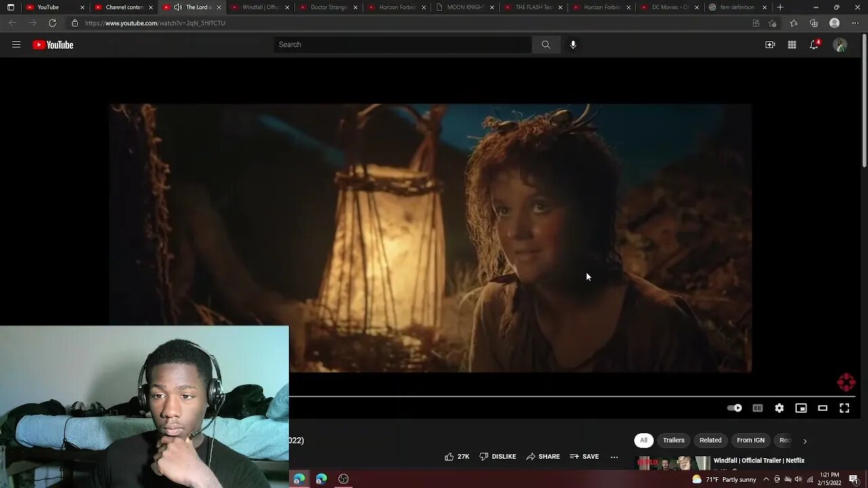The height and width of the screenshot is (488, 868).
Task: Open the browser Favorites list icon
Action: click(794, 23)
